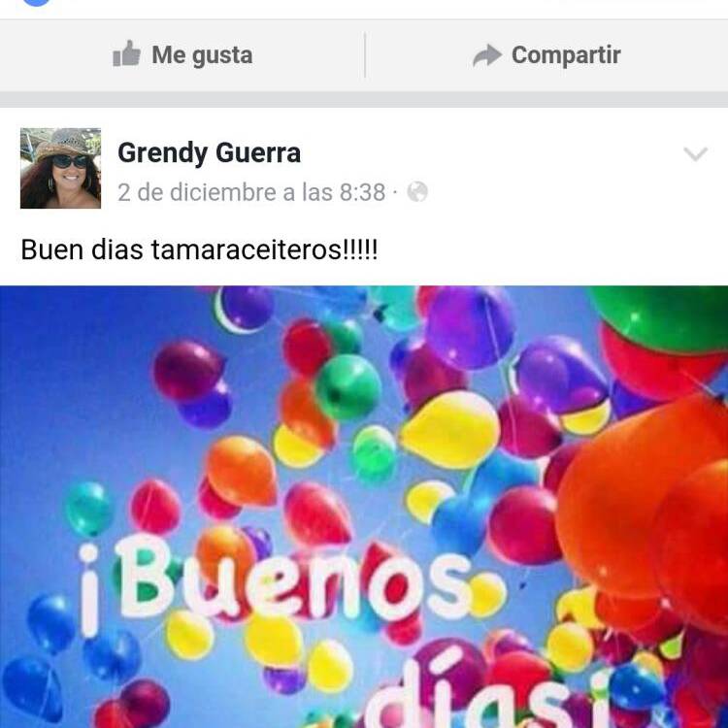Screen dimensions: 728x728
Task: Click the white bar of the previous post
Action: tap(364, 10)
